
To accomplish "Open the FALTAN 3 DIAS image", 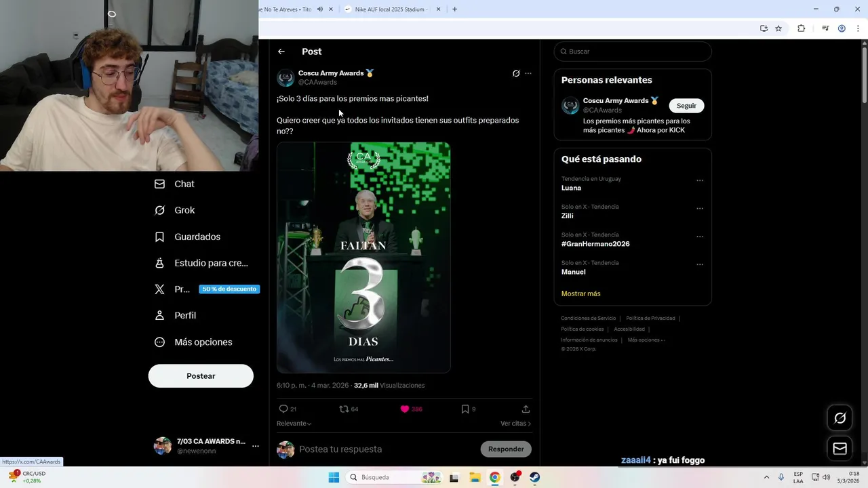I will (x=363, y=258).
